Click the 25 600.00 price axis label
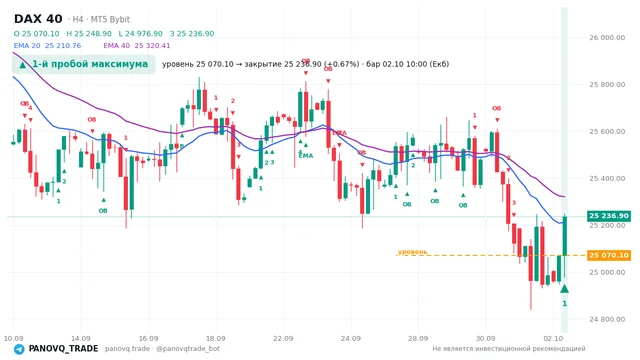The width and height of the screenshot is (640, 360). tap(607, 131)
